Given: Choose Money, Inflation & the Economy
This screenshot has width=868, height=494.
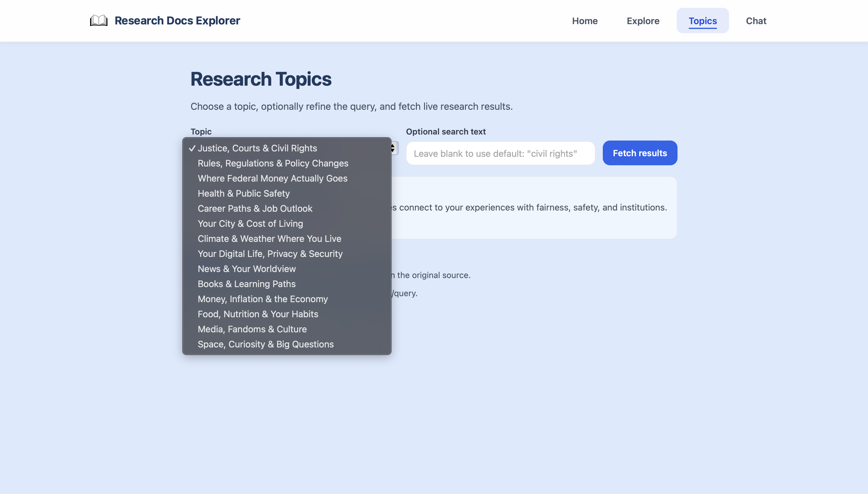Looking at the screenshot, I should [x=263, y=299].
